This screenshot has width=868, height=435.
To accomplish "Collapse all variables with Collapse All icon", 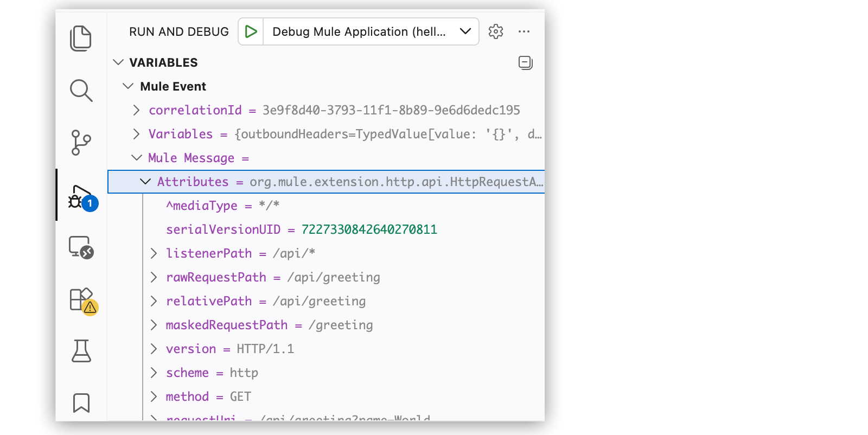I will pyautogui.click(x=525, y=63).
